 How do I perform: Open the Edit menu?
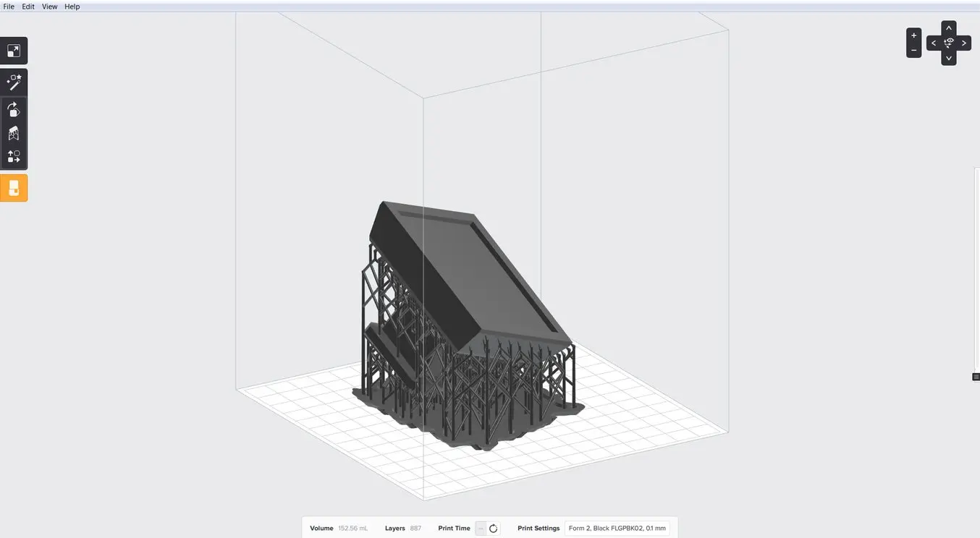point(28,7)
